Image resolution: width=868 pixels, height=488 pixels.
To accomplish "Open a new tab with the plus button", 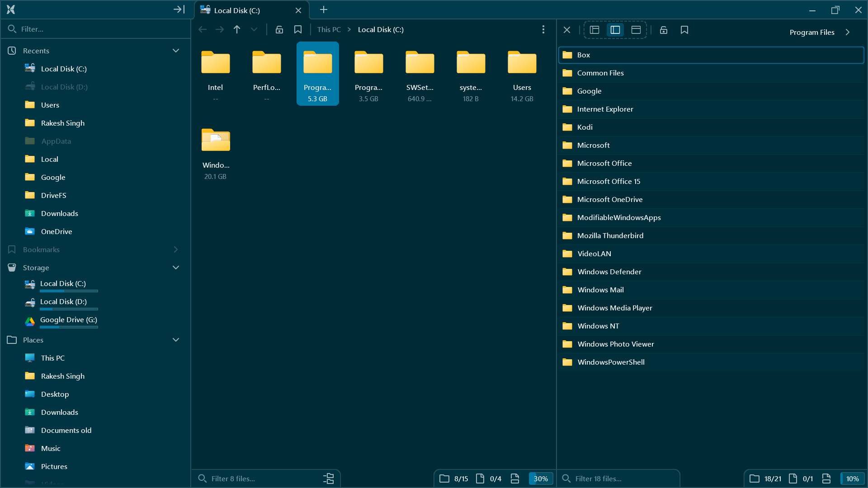I will [x=323, y=9].
